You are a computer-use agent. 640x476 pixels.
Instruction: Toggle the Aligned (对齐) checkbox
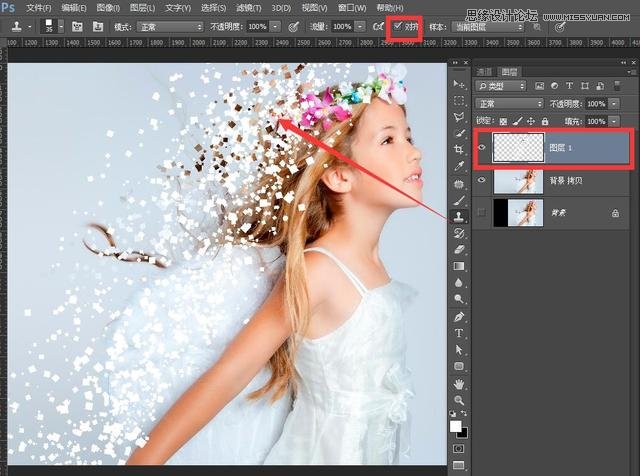point(398,26)
